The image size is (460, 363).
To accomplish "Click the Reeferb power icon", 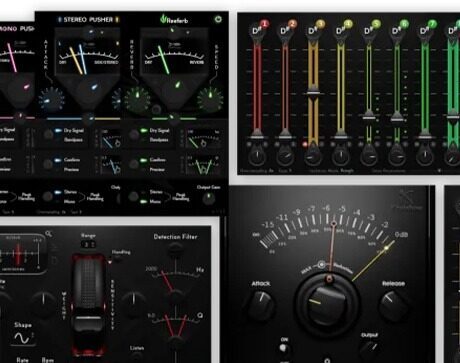I will pos(218,19).
